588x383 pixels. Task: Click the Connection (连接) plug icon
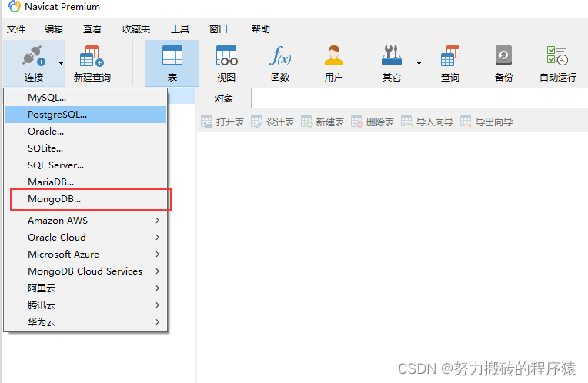pos(34,56)
